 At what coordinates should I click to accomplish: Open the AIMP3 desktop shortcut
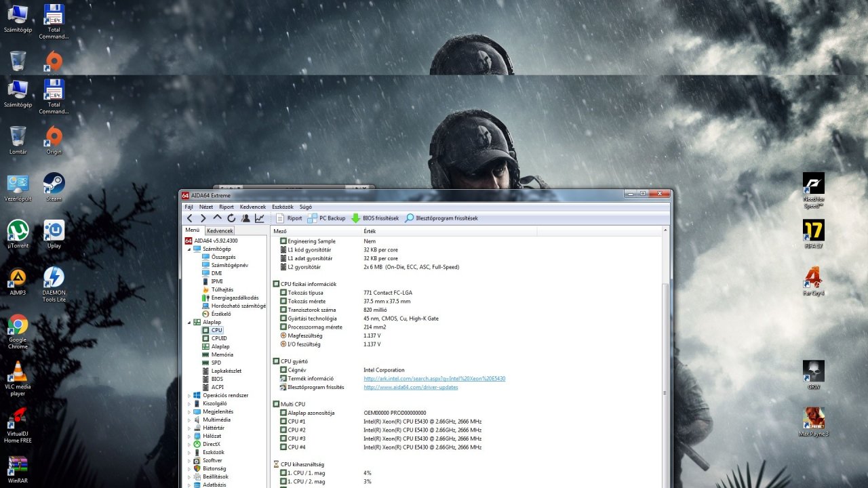tap(18, 281)
